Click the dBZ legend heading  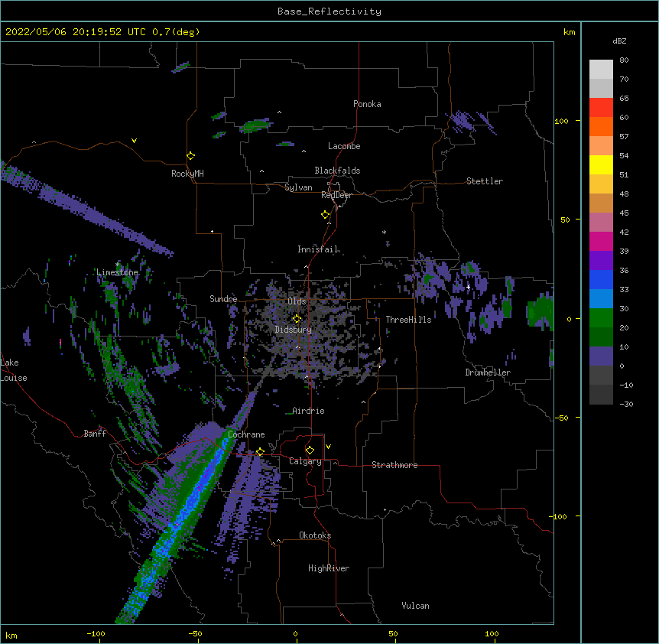pyautogui.click(x=619, y=41)
